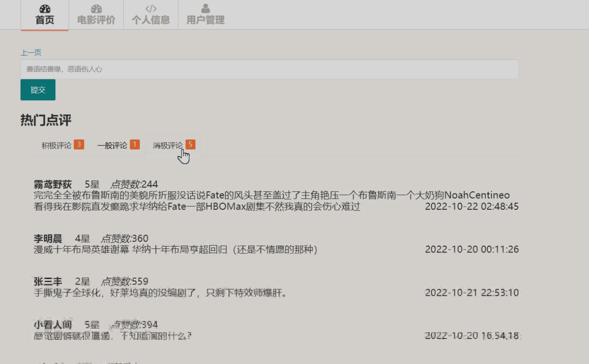Screen dimensions: 589x364
Task: Click username 霧鸢野荻 in the review list
Action: (x=53, y=184)
